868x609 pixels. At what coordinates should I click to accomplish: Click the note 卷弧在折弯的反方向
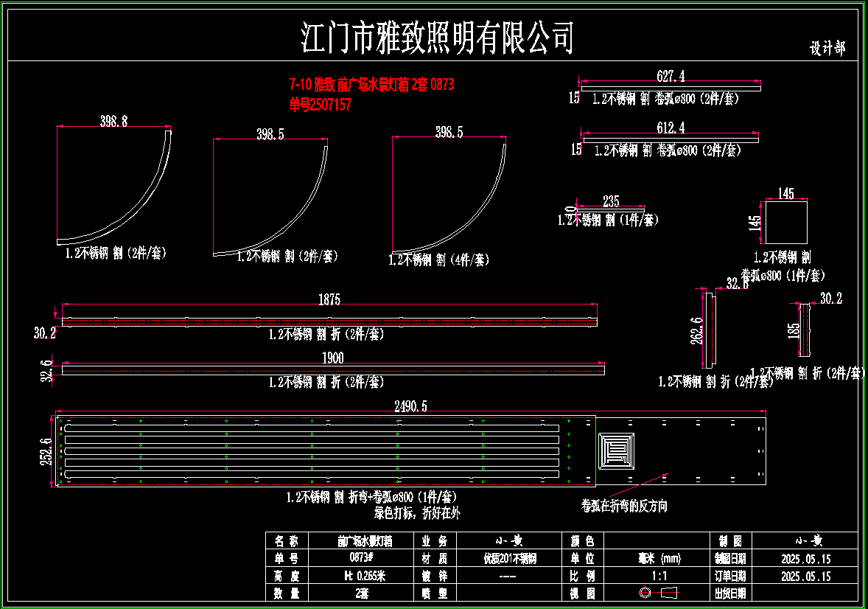(624, 507)
